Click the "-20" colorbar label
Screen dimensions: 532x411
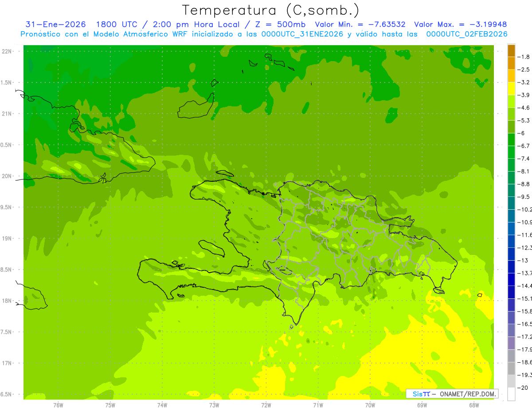click(523, 388)
